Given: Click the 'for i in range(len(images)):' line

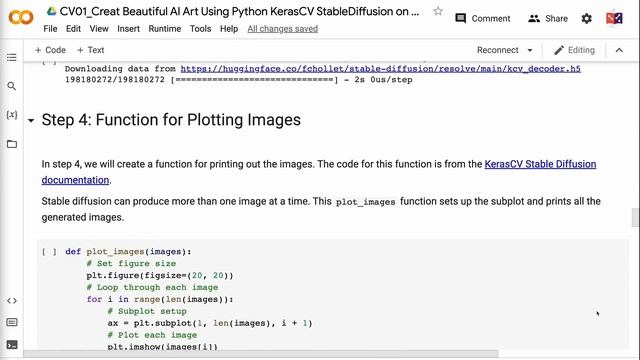Looking at the screenshot, I should click(160, 300).
